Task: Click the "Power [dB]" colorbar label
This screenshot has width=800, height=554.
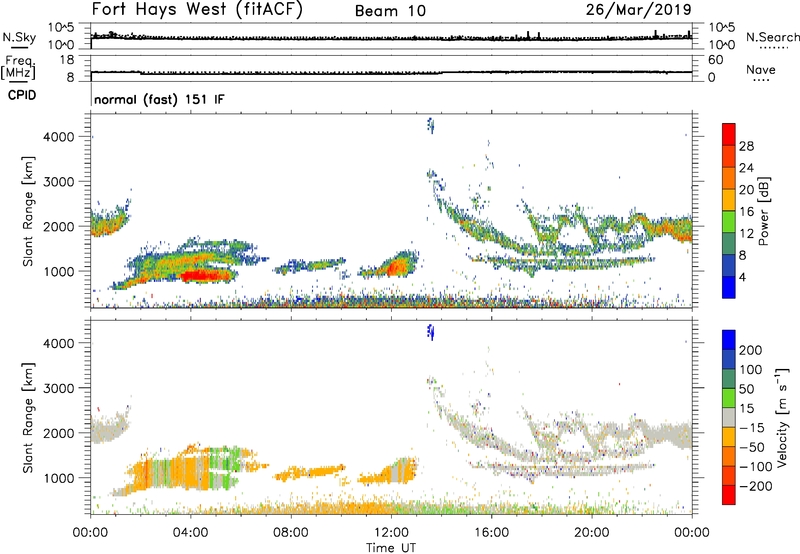Action: pos(764,211)
